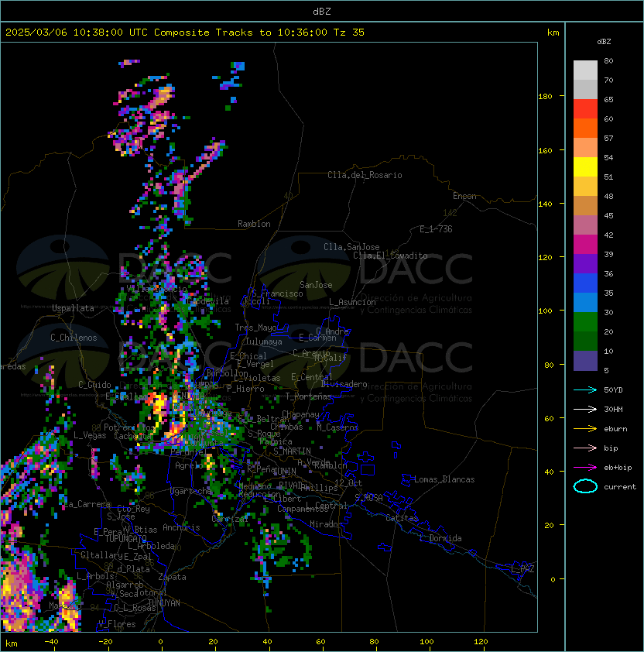Click the 'S_MARTIN' place label

[x=292, y=451]
